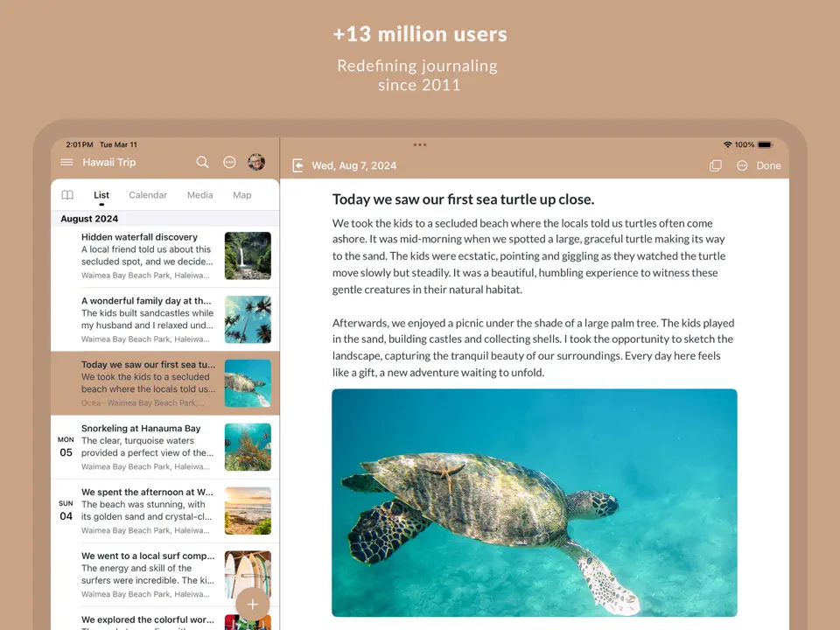
Task: Click the palm trees thumbnail in list
Action: 248,319
